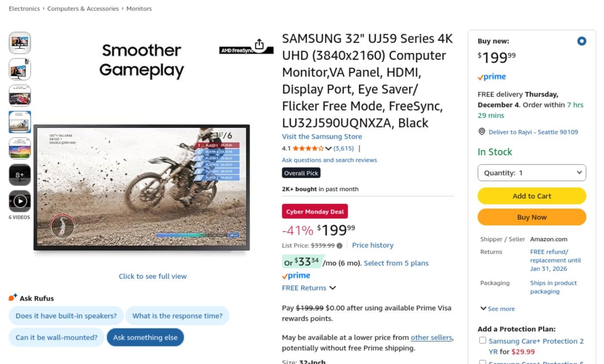Click the Ask Rufus sparkle icon
Screen dimensions: 604x364
click(x=12, y=296)
